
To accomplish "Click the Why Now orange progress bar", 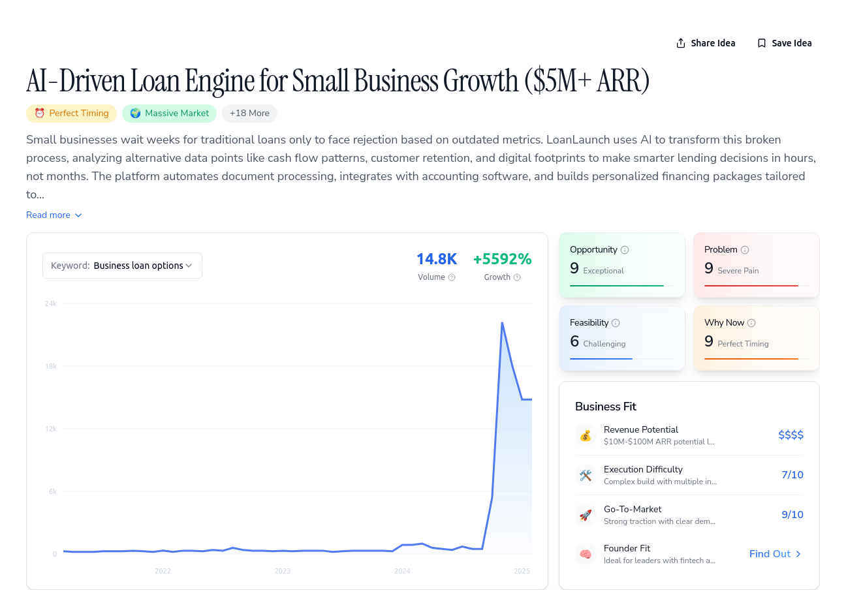I will click(x=757, y=359).
